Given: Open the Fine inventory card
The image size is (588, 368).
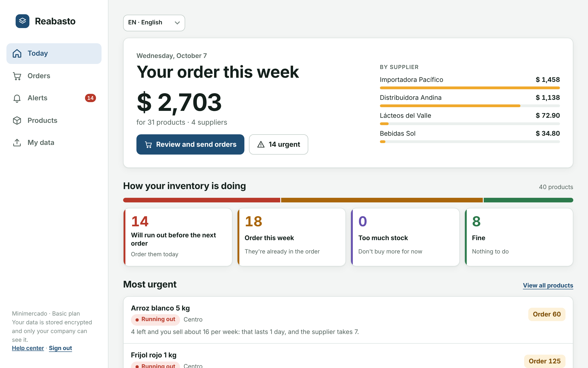Looking at the screenshot, I should tap(519, 237).
